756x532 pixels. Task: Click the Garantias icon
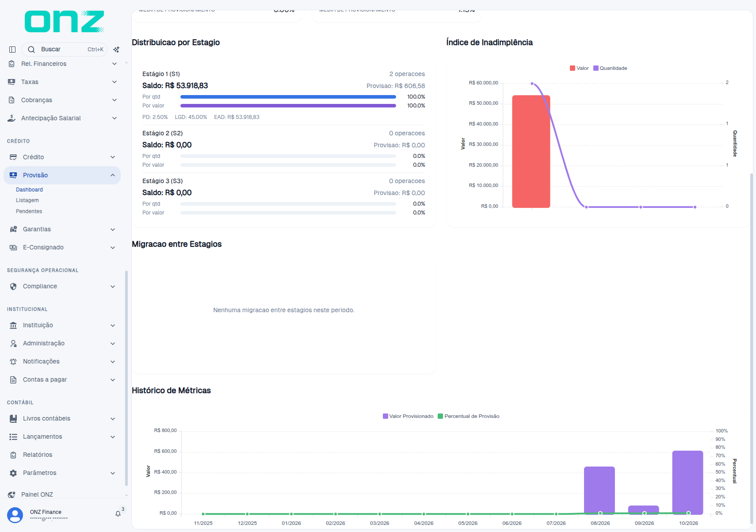pos(13,229)
